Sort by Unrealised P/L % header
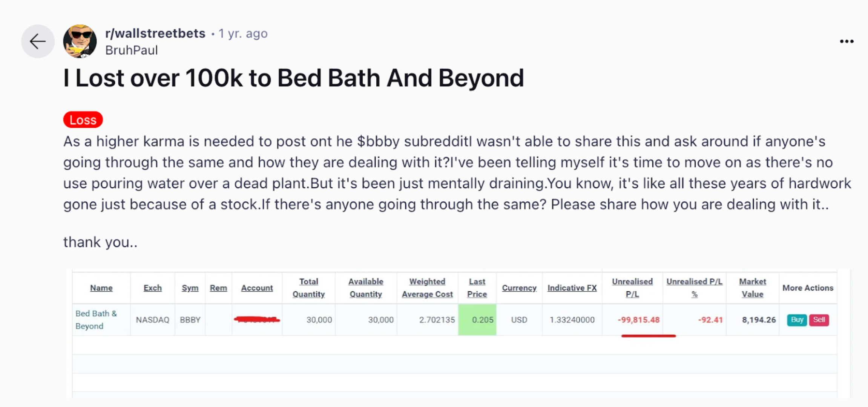868x407 pixels. pos(694,288)
